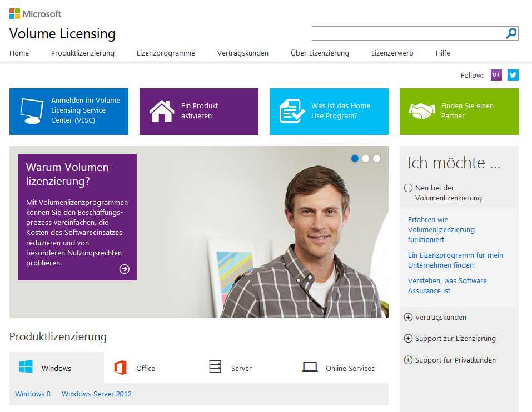Switch to the Windows product tab
Screen dimensions: 532x412
(57, 368)
